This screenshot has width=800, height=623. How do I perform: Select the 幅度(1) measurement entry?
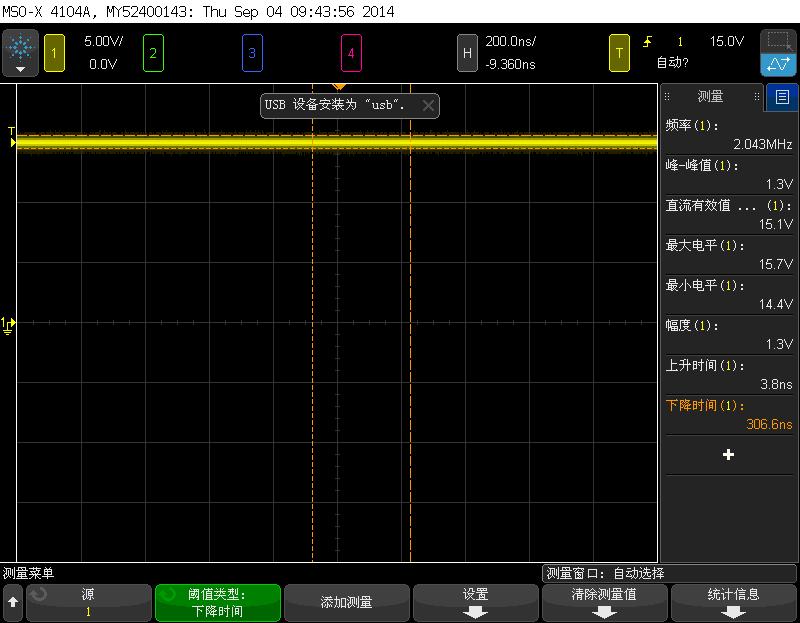pos(729,335)
